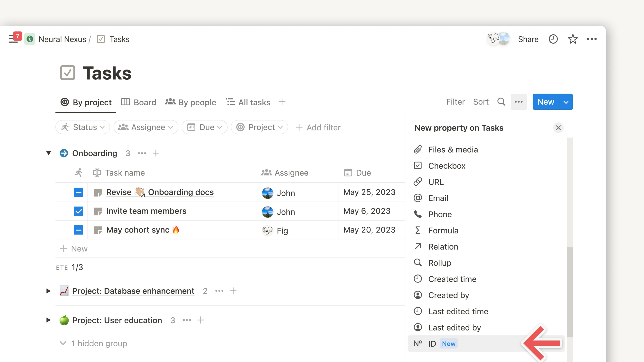Open the view options three-dots button

(x=519, y=102)
